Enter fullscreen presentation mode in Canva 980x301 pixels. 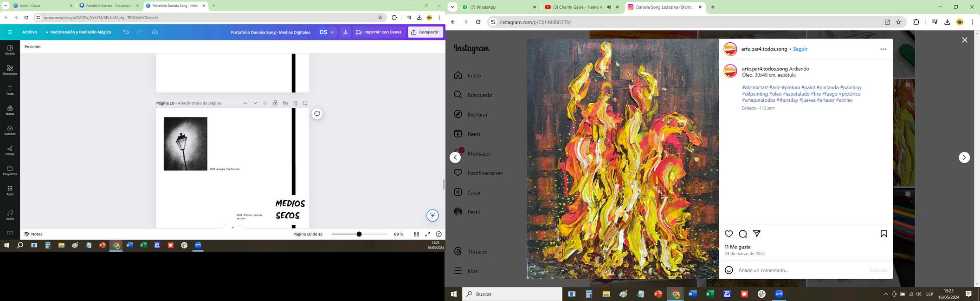[427, 234]
